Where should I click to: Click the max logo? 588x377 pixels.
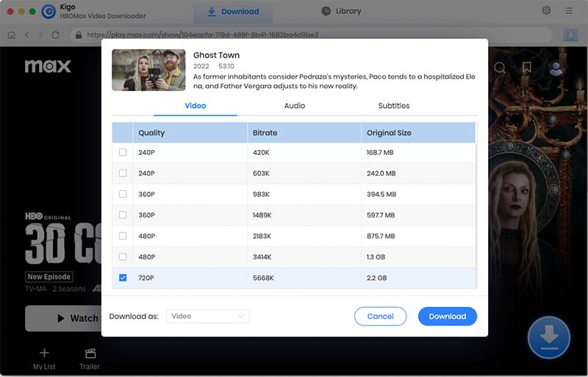(48, 66)
